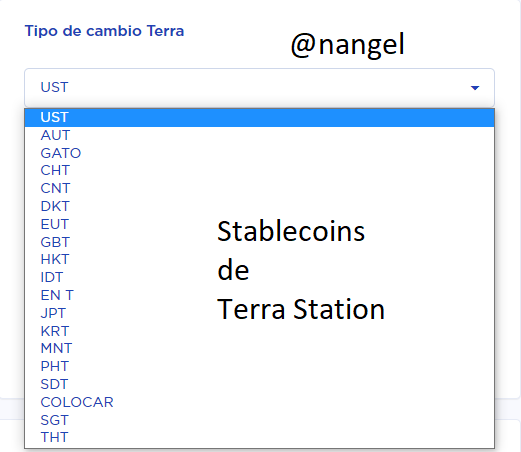Screen dimensions: 521x452
Task: Pick CHT in the dropdown list
Action: pos(259,171)
